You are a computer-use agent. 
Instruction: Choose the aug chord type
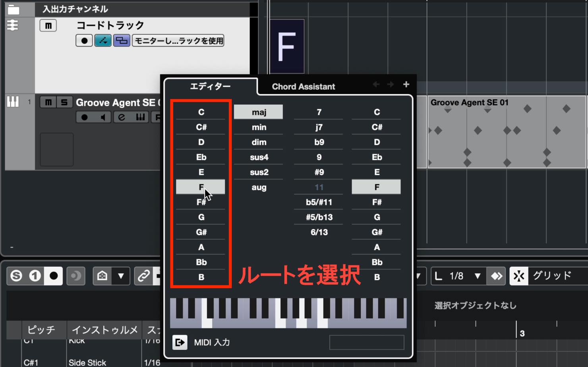[x=258, y=187]
